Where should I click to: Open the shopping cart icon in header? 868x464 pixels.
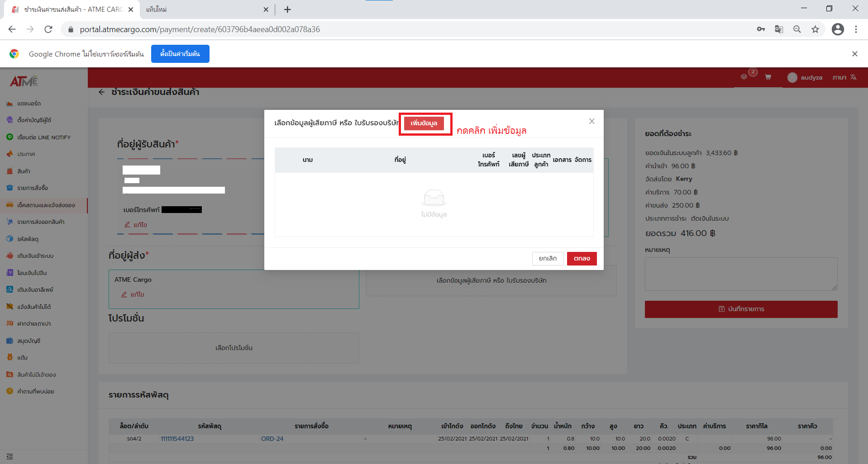768,77
